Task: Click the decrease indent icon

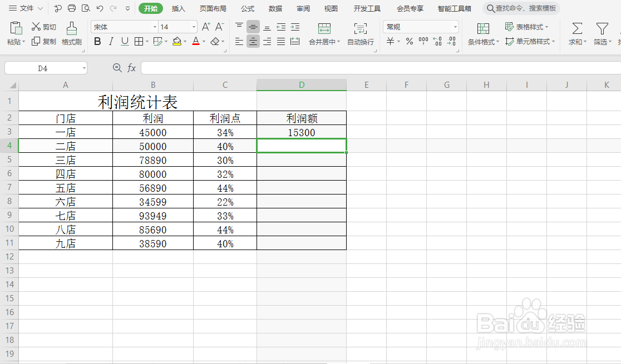Action: [281, 27]
